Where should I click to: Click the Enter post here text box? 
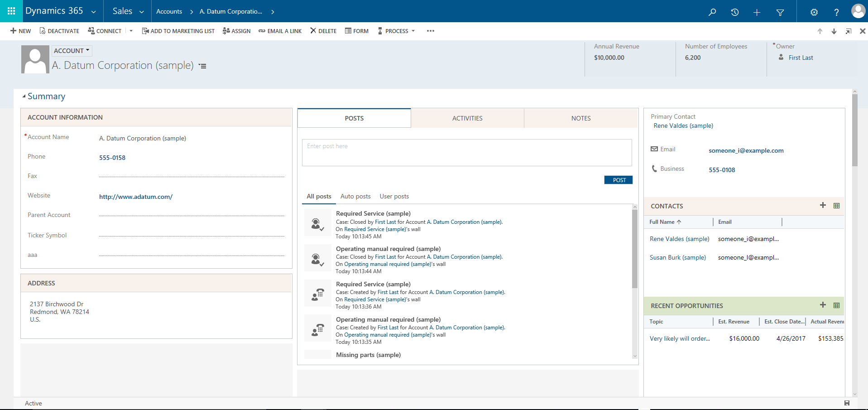click(x=466, y=153)
